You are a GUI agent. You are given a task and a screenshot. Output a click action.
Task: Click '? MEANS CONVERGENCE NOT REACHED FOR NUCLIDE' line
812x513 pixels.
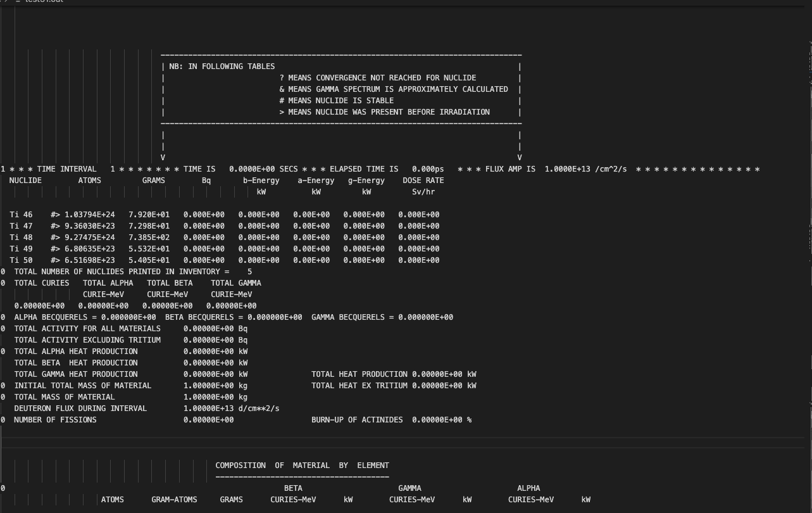(x=378, y=78)
